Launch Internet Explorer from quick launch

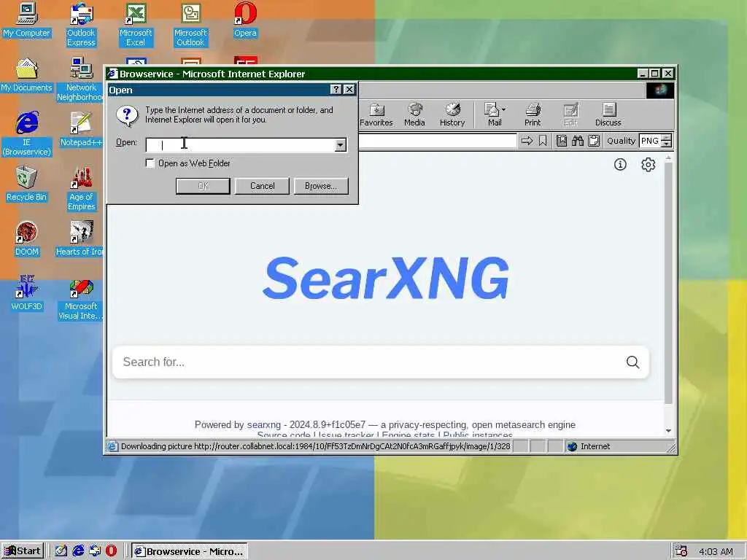[x=78, y=551]
